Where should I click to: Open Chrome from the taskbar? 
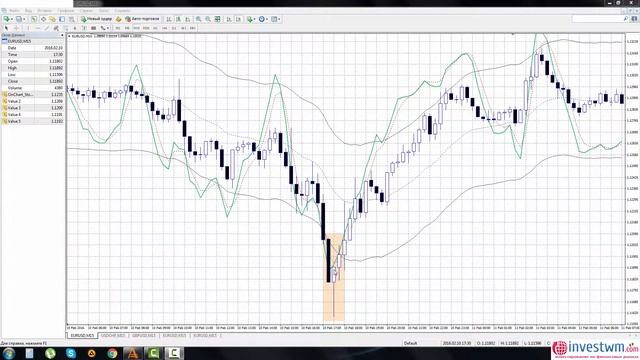(112, 353)
